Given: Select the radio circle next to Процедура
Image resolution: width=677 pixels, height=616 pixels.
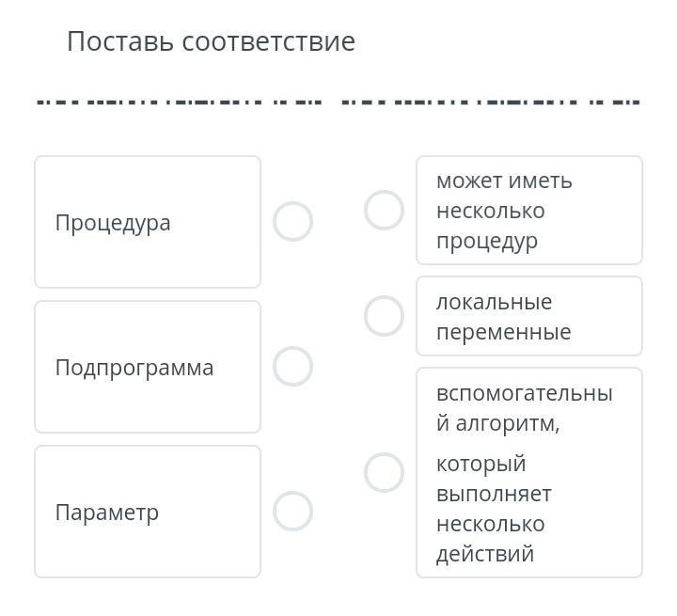Looking at the screenshot, I should point(292,222).
